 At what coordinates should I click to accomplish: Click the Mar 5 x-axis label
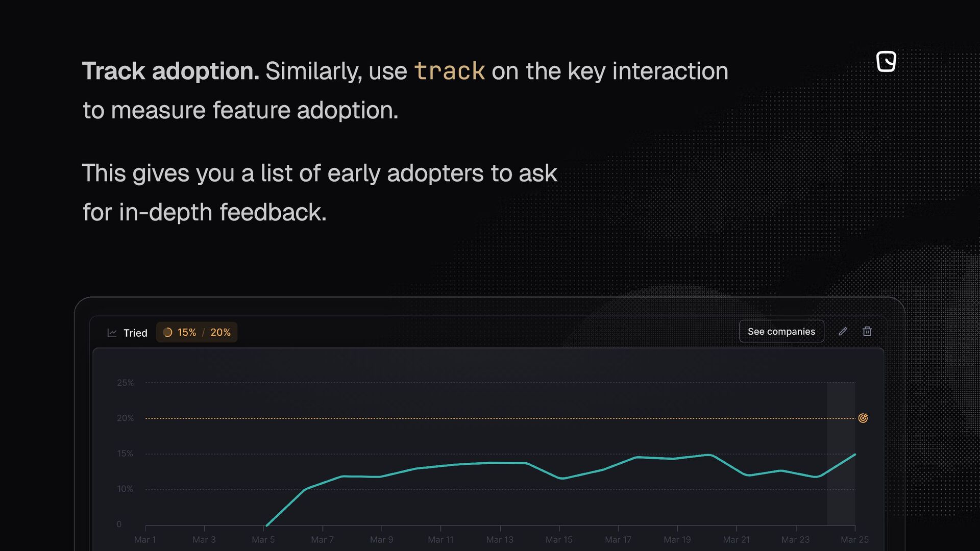[x=263, y=539]
